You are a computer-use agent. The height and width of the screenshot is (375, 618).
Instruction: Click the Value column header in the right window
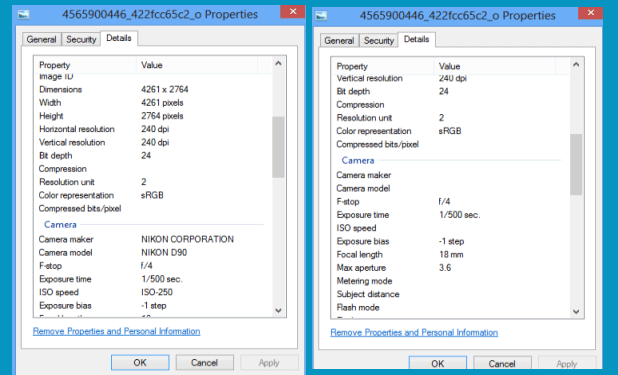pos(495,66)
